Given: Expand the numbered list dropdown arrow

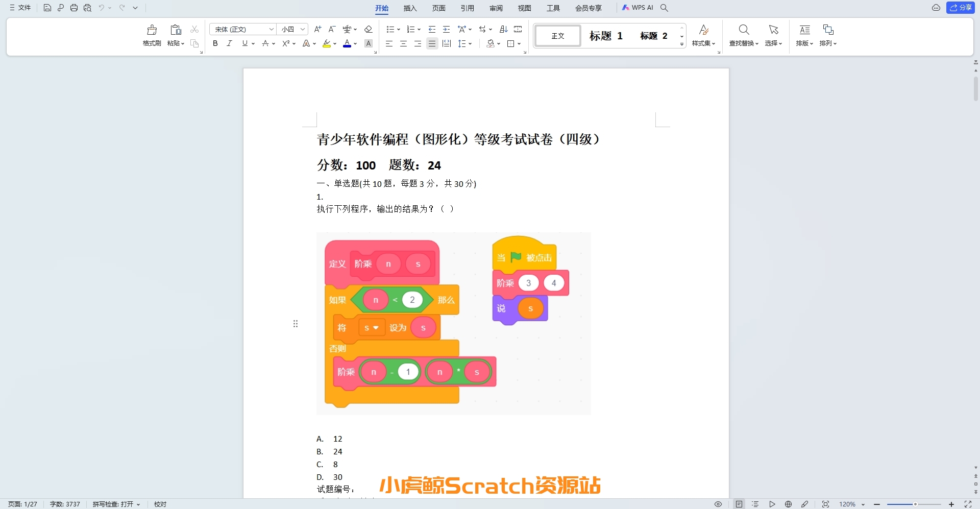Looking at the screenshot, I should coord(419,30).
